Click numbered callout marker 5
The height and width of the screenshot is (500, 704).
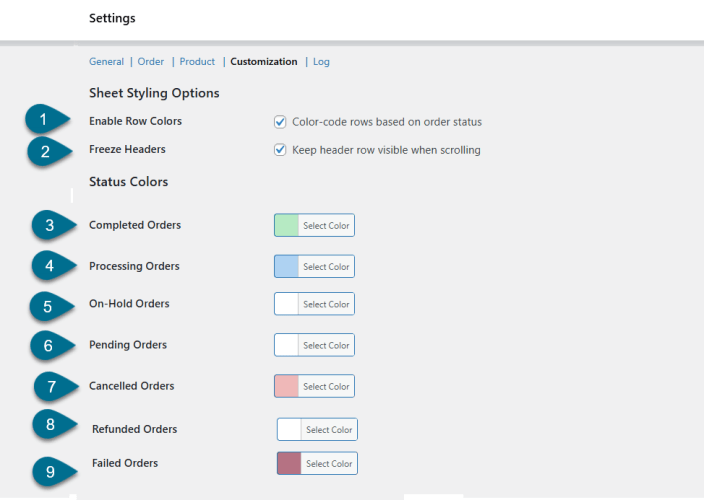47,306
